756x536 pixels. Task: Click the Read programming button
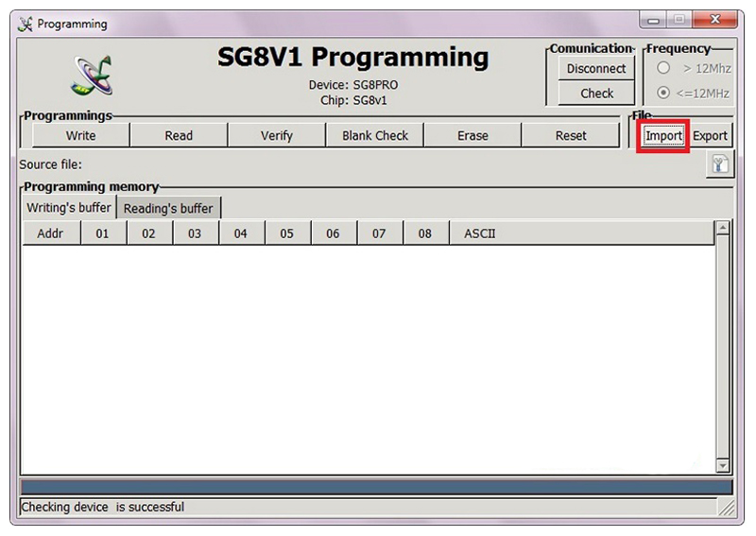pos(179,135)
